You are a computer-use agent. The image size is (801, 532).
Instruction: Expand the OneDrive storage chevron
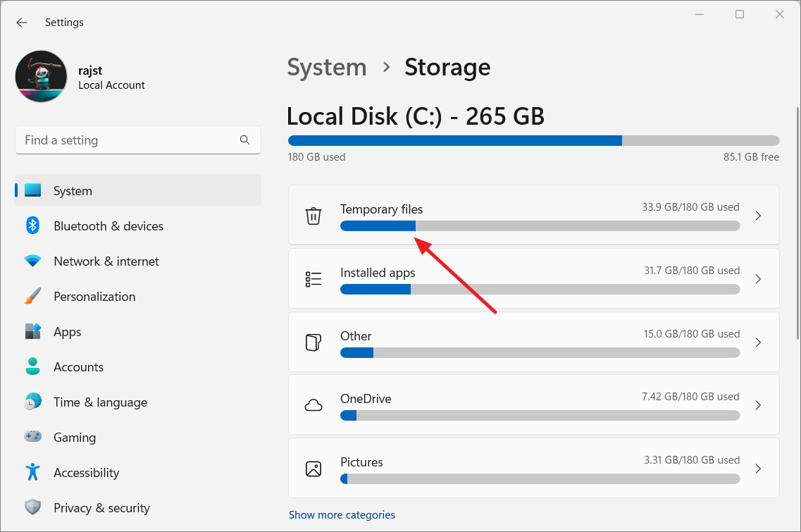(x=758, y=405)
